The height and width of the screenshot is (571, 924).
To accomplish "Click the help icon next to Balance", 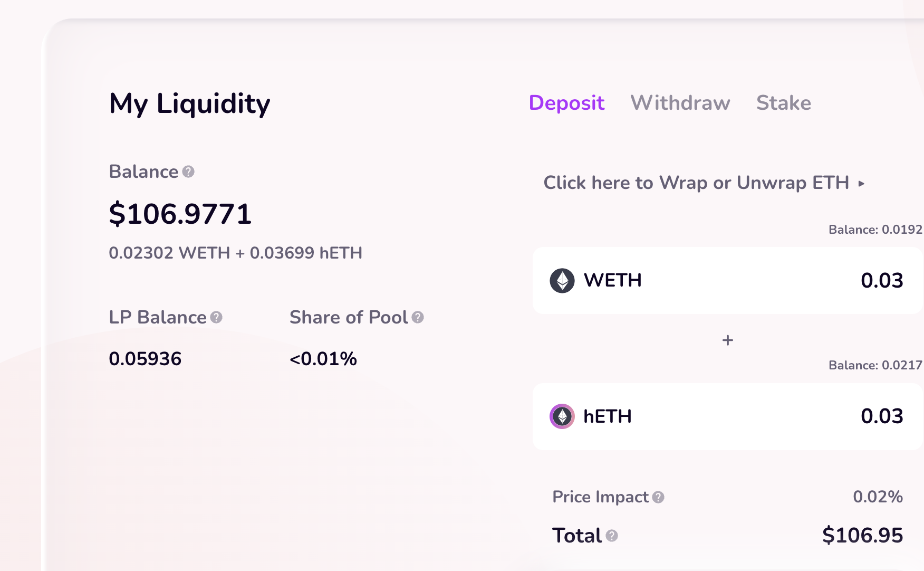I will [188, 172].
